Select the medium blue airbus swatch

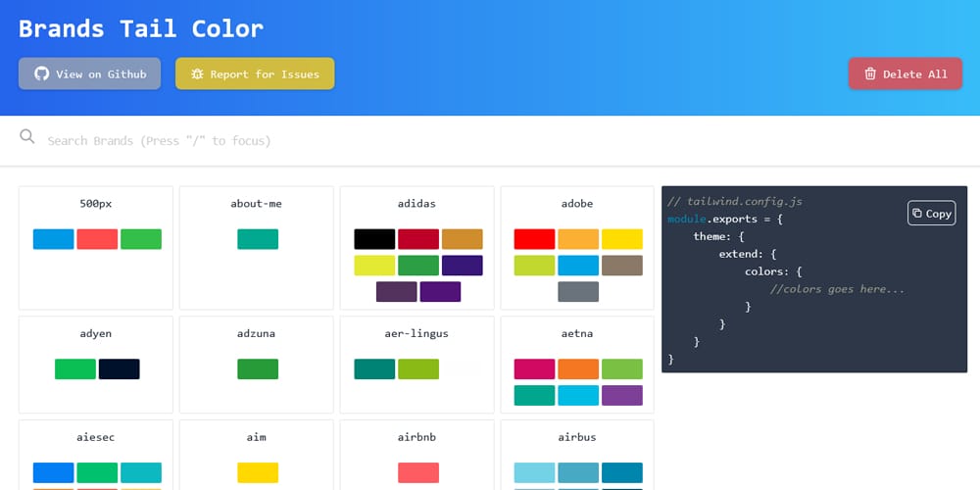tap(578, 472)
